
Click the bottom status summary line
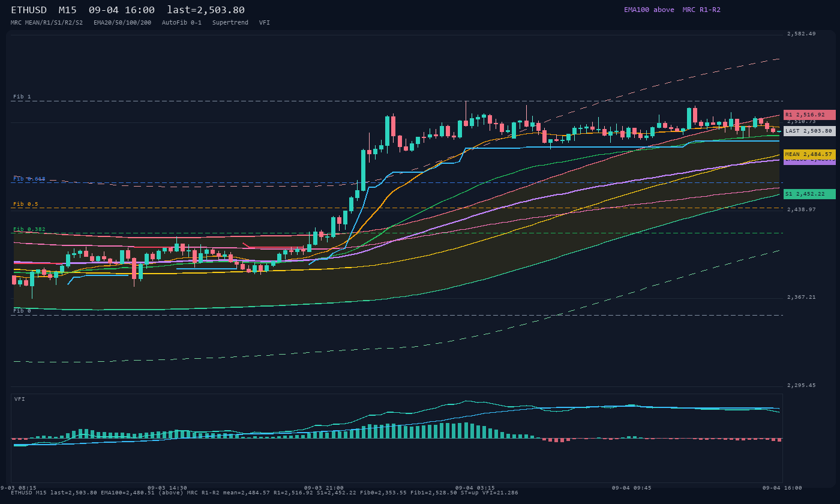[265, 493]
